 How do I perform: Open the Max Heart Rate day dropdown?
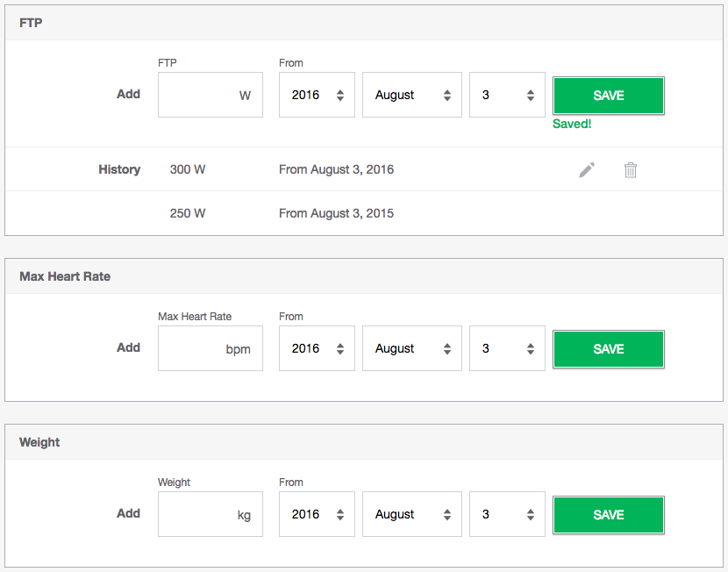(x=507, y=348)
